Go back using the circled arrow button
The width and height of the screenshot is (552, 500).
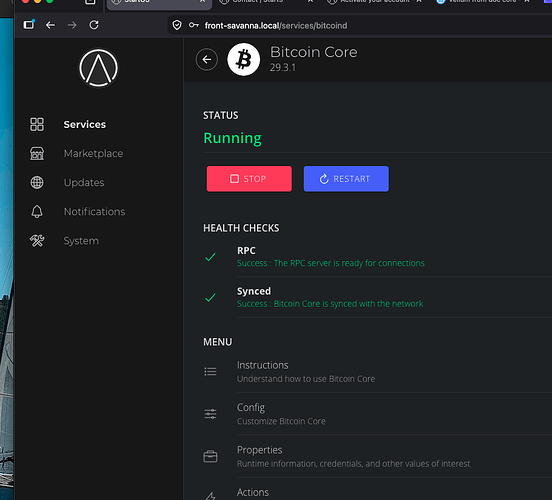pos(207,60)
